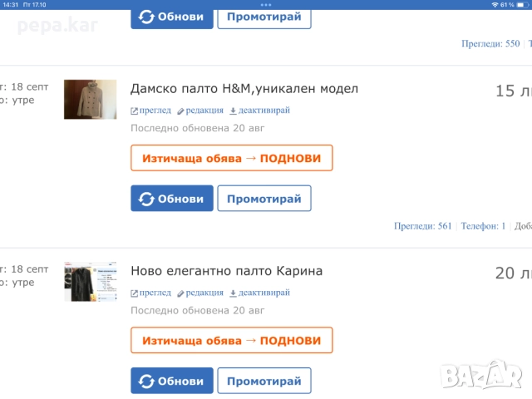
Task: Click the Прегледи: 550 statistic
Action: click(490, 44)
